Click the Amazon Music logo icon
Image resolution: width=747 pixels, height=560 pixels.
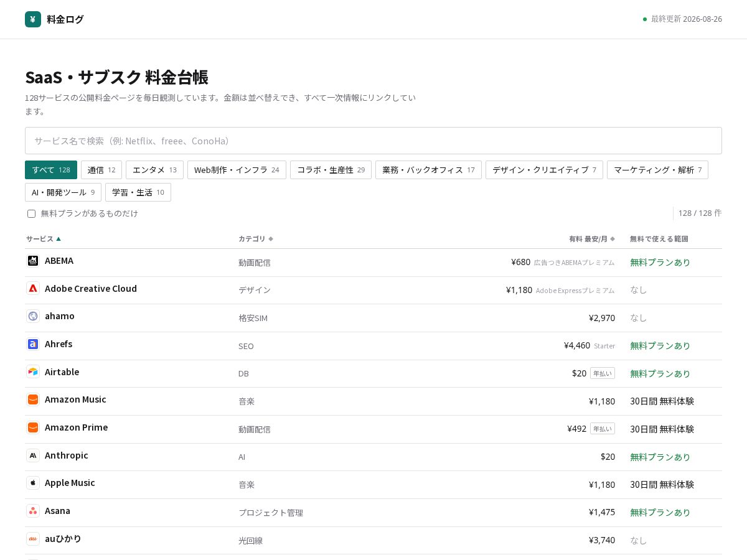33,399
